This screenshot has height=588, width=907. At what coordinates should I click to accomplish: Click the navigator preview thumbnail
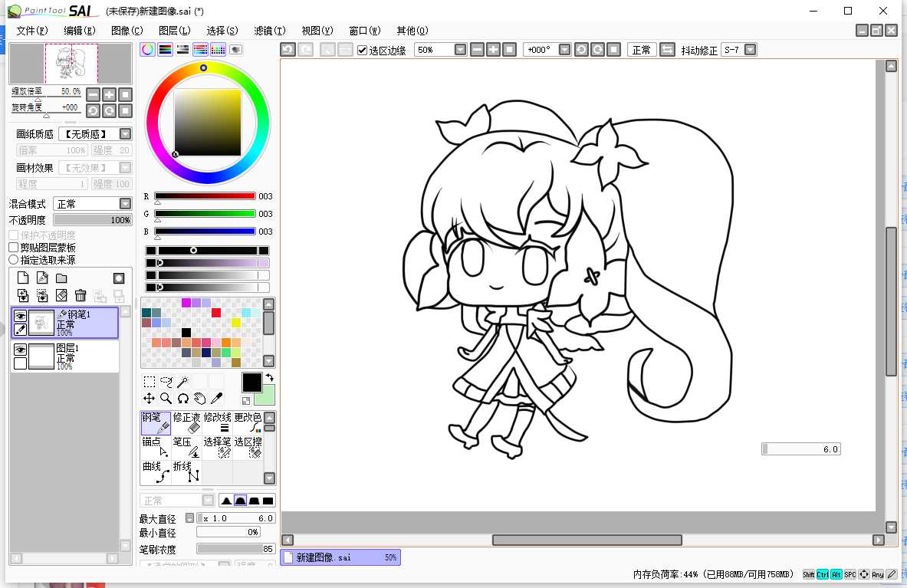pyautogui.click(x=71, y=64)
